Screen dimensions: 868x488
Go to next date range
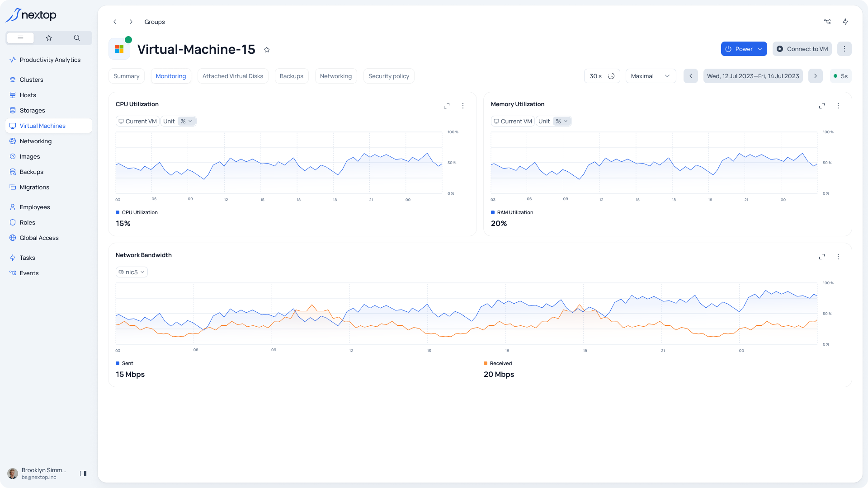[x=816, y=76]
